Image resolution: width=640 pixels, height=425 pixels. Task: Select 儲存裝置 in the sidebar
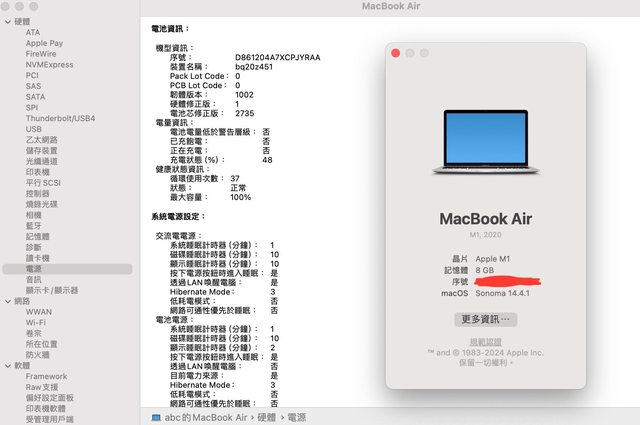point(42,150)
